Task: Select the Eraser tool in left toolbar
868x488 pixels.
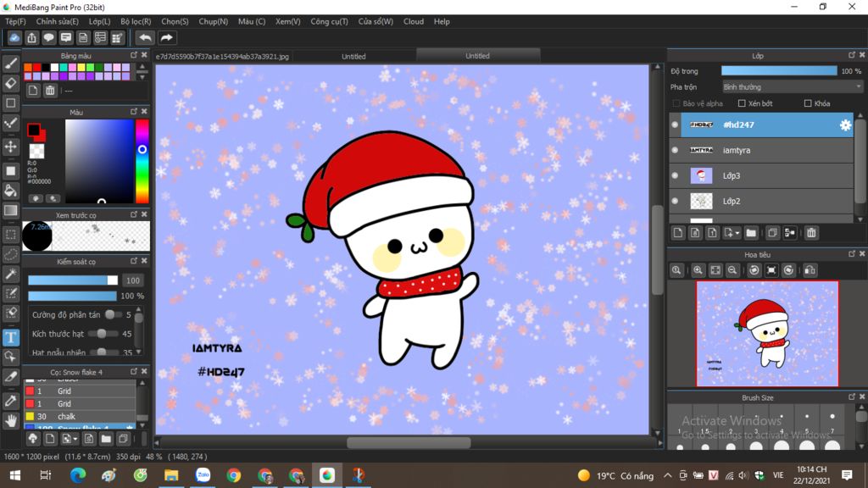Action: (x=10, y=84)
